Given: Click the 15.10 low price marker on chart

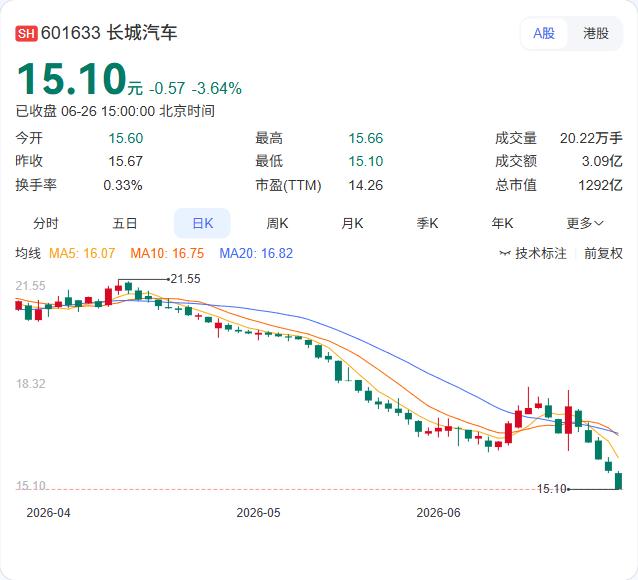Looking at the screenshot, I should [552, 489].
